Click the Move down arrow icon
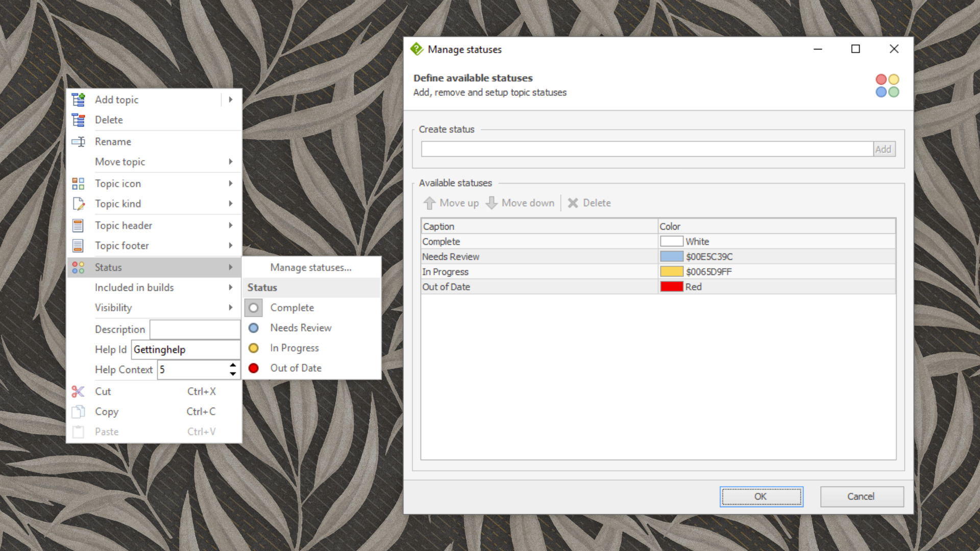This screenshot has height=551, width=980. tap(492, 203)
